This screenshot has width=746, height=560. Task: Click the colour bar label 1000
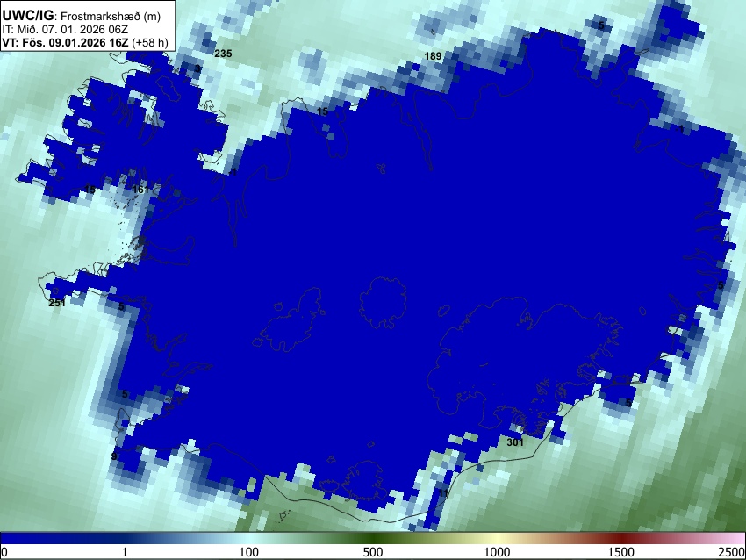[497, 552]
